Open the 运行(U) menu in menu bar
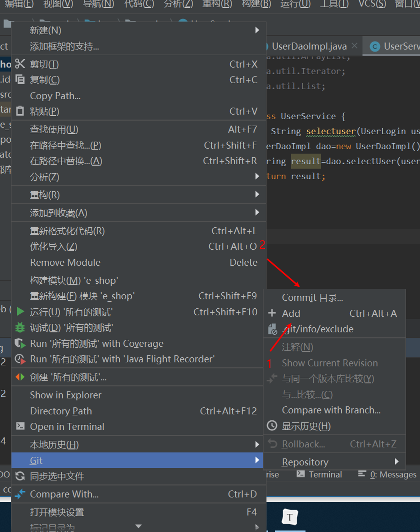The width and height of the screenshot is (420, 532). pyautogui.click(x=295, y=4)
